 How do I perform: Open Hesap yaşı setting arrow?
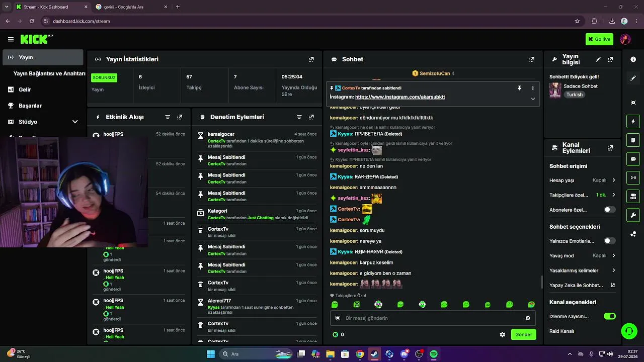tap(613, 180)
